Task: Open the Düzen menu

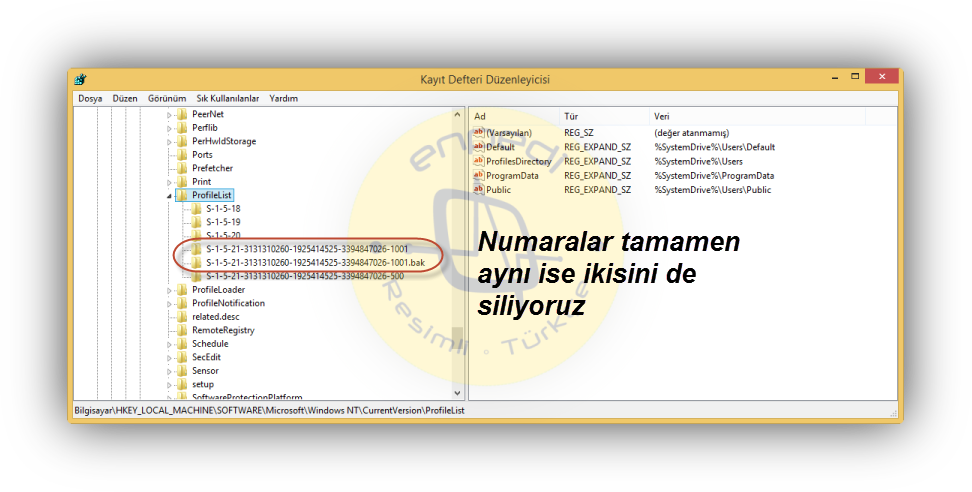Action: coord(125,99)
